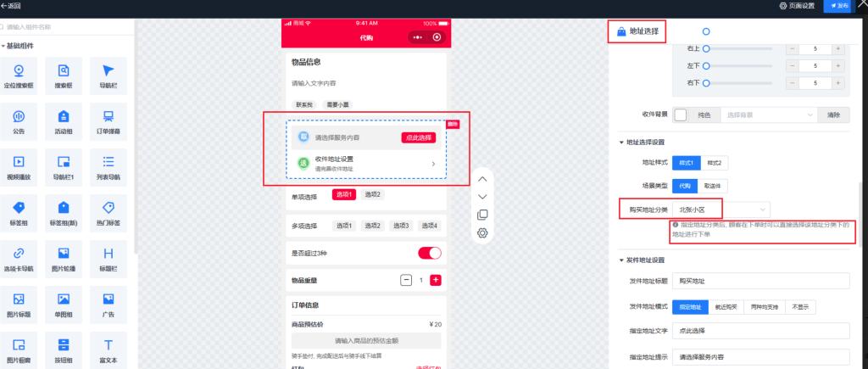
Task: Open 页面设置 in the top bar
Action: pos(796,6)
